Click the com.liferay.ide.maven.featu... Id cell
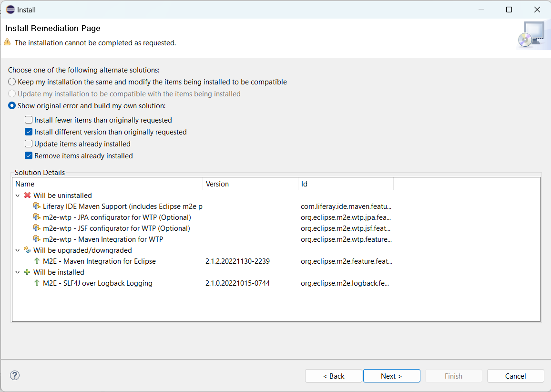Image resolution: width=551 pixels, height=392 pixels. click(346, 206)
